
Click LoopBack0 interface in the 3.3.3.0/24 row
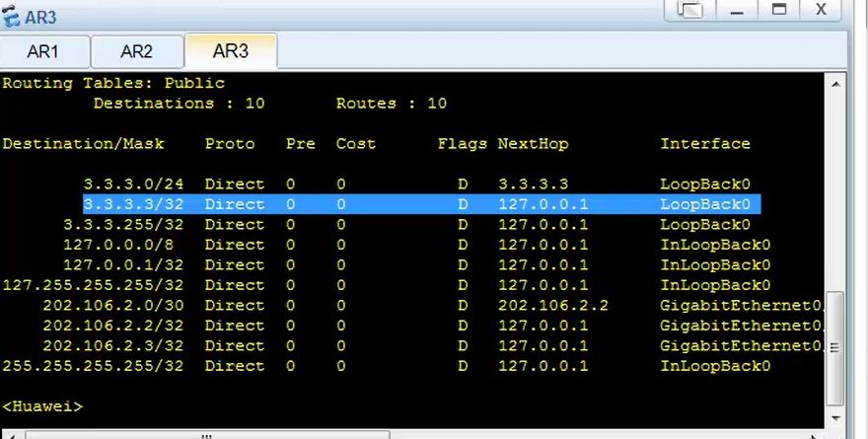(705, 183)
